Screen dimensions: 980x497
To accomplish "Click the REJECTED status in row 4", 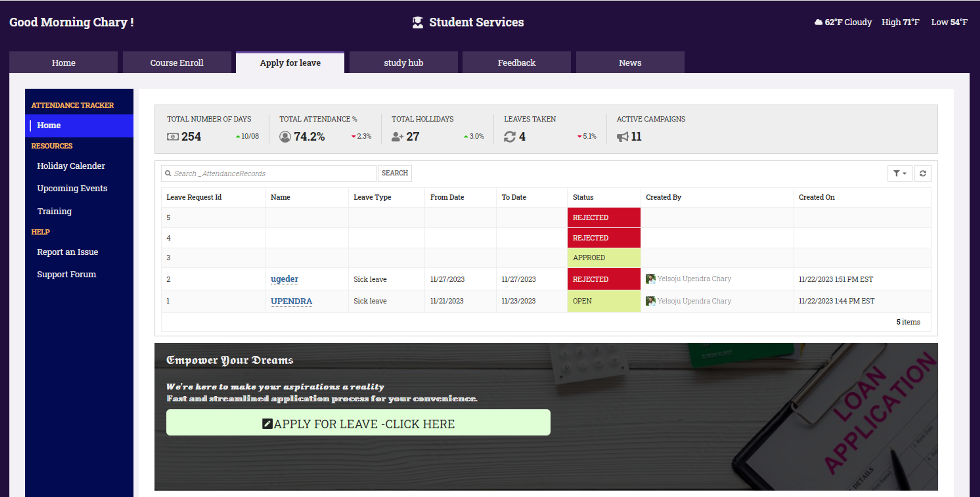I will (604, 238).
